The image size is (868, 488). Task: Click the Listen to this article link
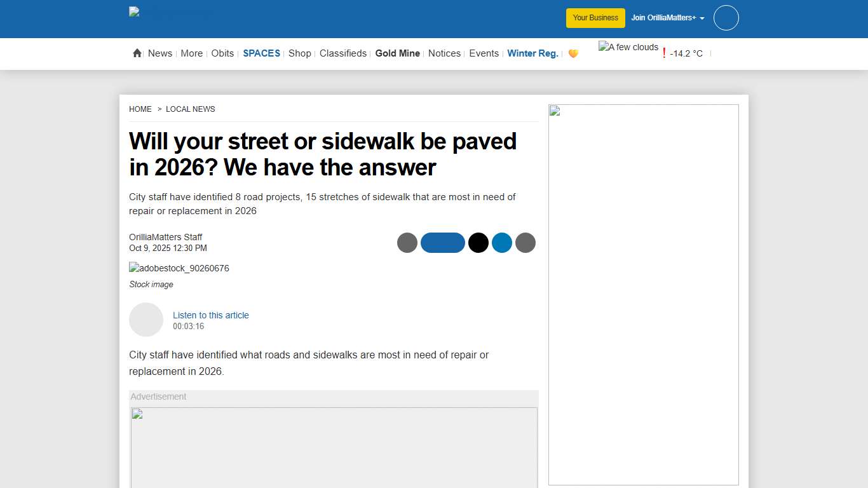[x=210, y=315]
